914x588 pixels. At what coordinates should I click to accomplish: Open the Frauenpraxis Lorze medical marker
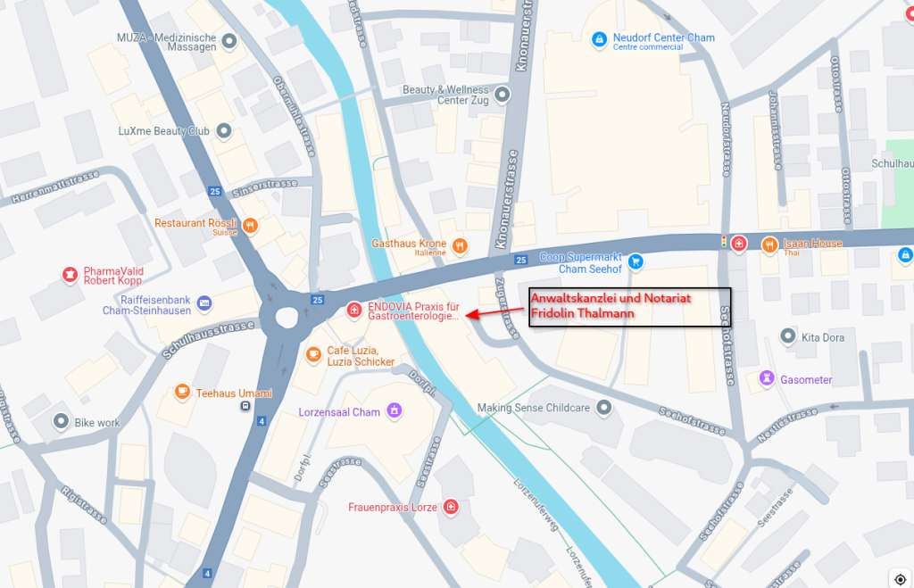(x=451, y=507)
